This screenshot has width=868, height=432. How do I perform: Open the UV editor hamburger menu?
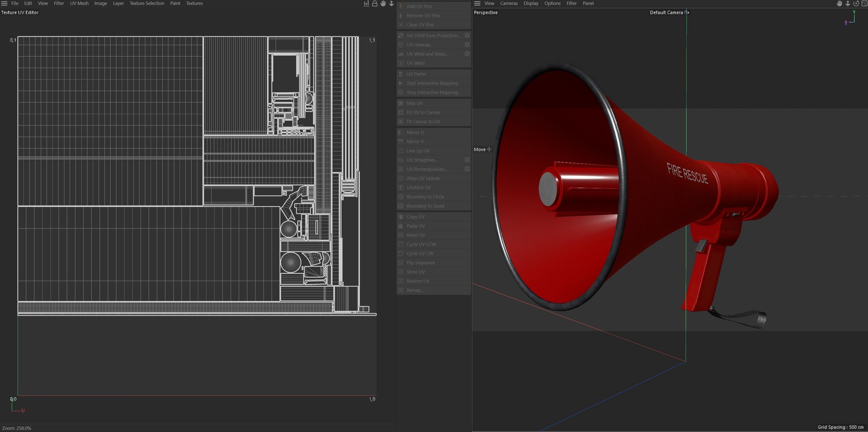pos(4,3)
